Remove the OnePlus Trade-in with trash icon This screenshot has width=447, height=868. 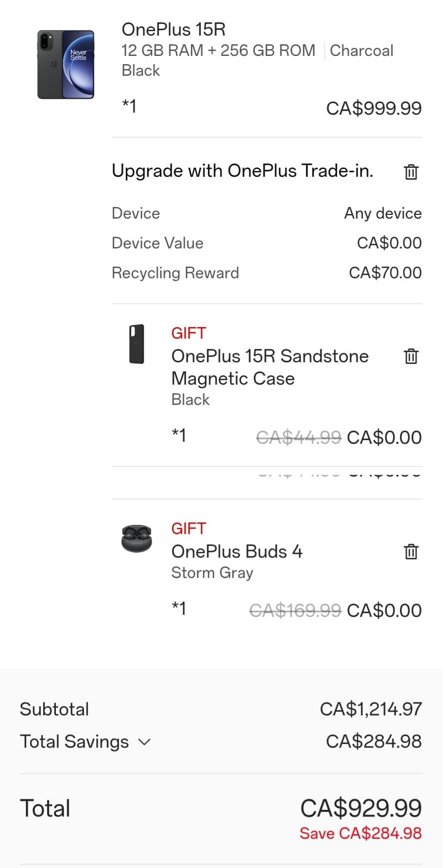[x=411, y=171]
